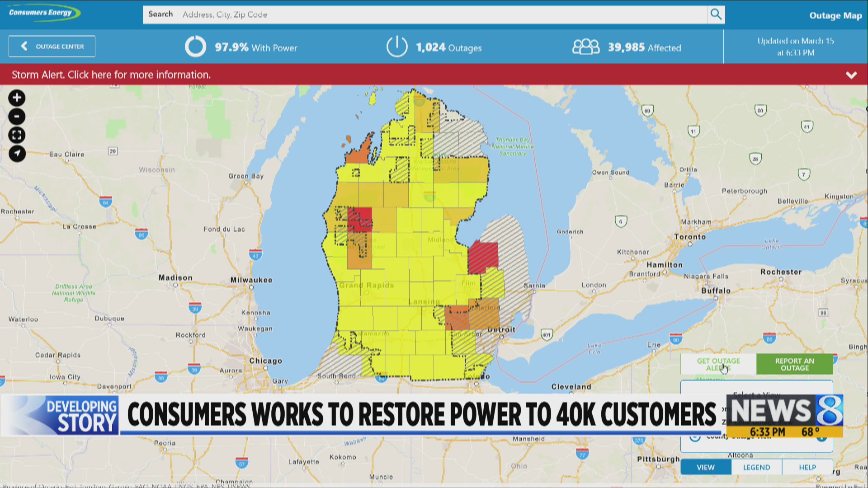The height and width of the screenshot is (488, 868).
Task: Click the locate me arrow icon
Action: point(17,154)
